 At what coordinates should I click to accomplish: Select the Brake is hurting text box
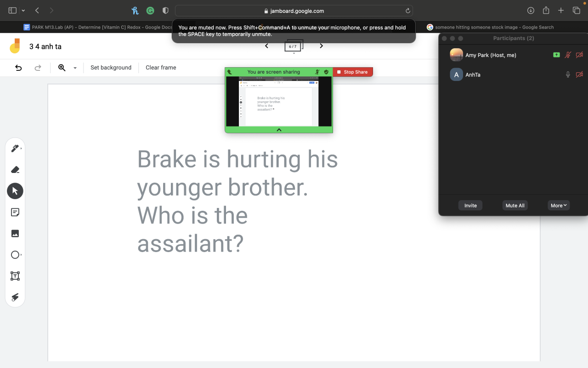pos(237,201)
